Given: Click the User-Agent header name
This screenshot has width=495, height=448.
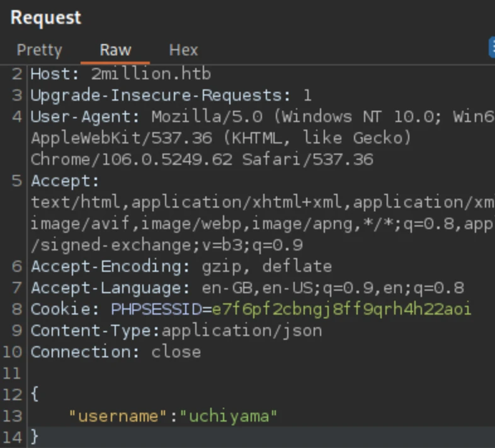Looking at the screenshot, I should 85,117.
